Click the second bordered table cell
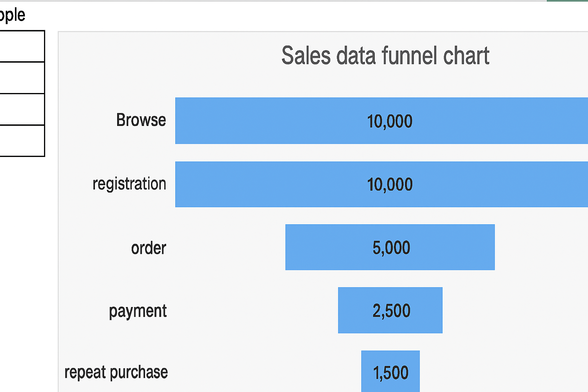588x392 pixels. click(21, 78)
